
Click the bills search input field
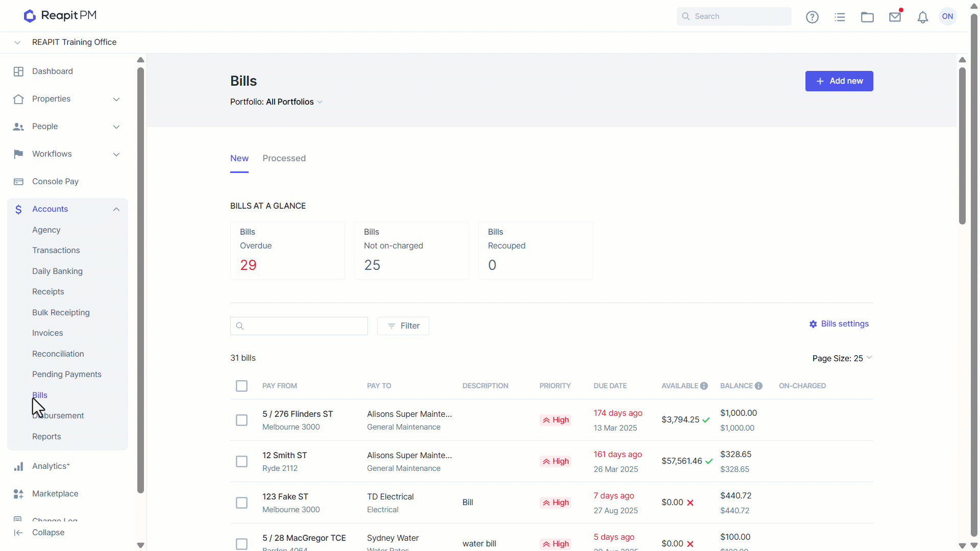tap(299, 326)
